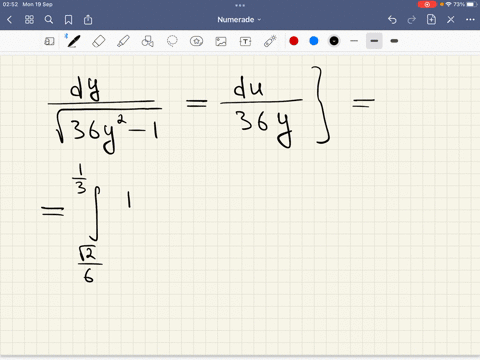
Task: Tap the screen recording indicator
Action: (427, 4)
